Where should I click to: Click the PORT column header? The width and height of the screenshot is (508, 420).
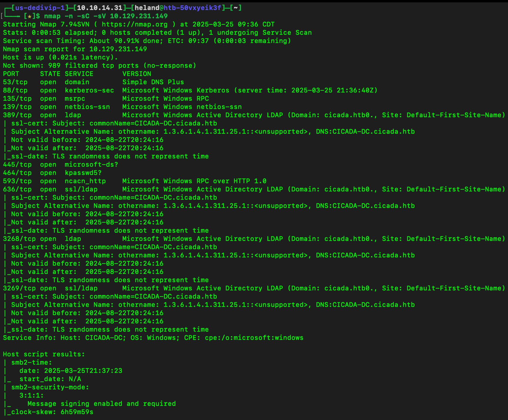tap(11, 74)
